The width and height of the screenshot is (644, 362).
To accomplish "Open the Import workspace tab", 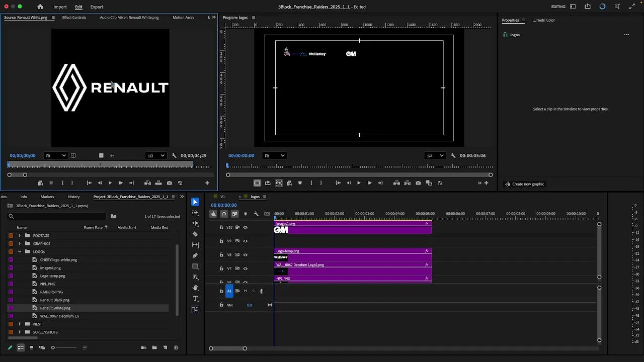I will point(60,7).
